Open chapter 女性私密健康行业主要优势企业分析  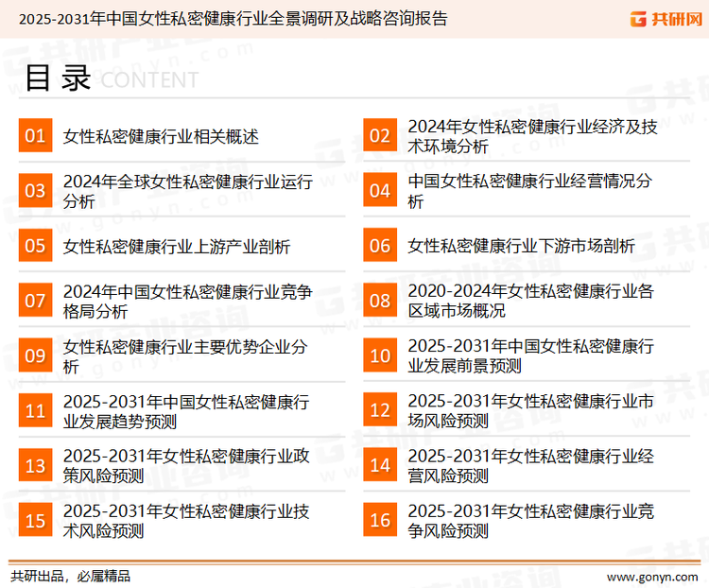(x=185, y=356)
